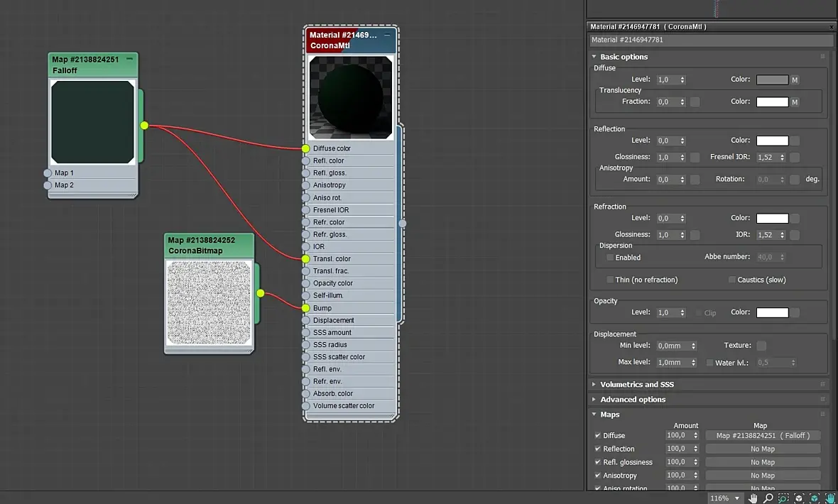Select the Pan tool hand icon
Screen dimensions: 838x504
pos(753,498)
